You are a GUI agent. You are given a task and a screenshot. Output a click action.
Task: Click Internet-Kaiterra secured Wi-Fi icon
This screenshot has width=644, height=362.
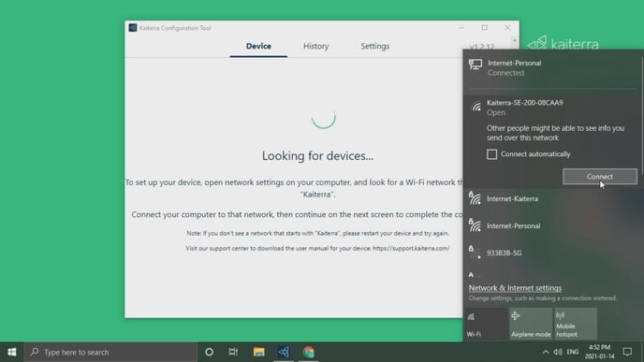tap(475, 197)
